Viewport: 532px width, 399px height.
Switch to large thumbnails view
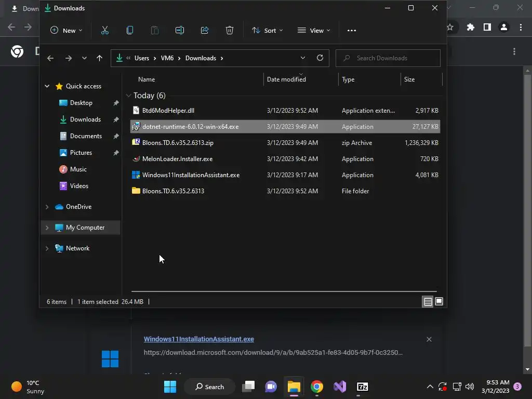pos(438,301)
